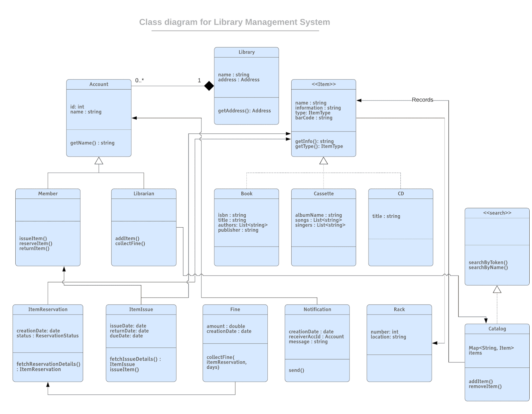This screenshot has height=414, width=532.
Task: Click the inheritance triangle below Item
Action: 323,161
